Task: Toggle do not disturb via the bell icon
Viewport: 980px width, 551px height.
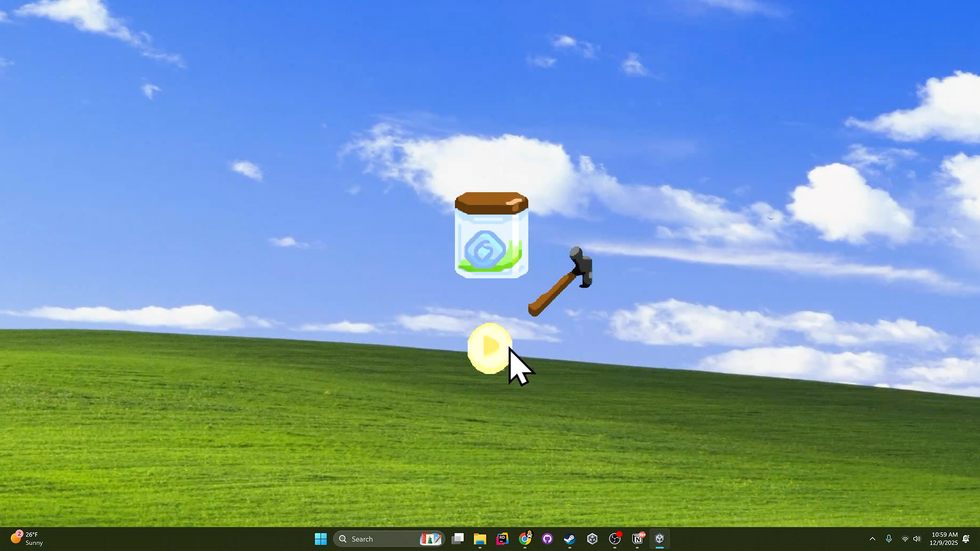Action: tap(966, 539)
